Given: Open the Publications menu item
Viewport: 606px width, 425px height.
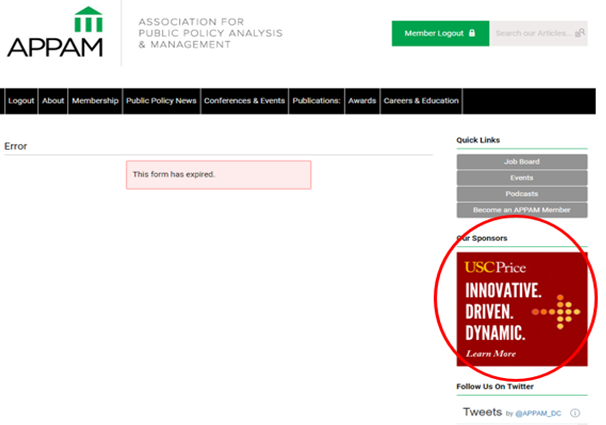Looking at the screenshot, I should pyautogui.click(x=317, y=101).
